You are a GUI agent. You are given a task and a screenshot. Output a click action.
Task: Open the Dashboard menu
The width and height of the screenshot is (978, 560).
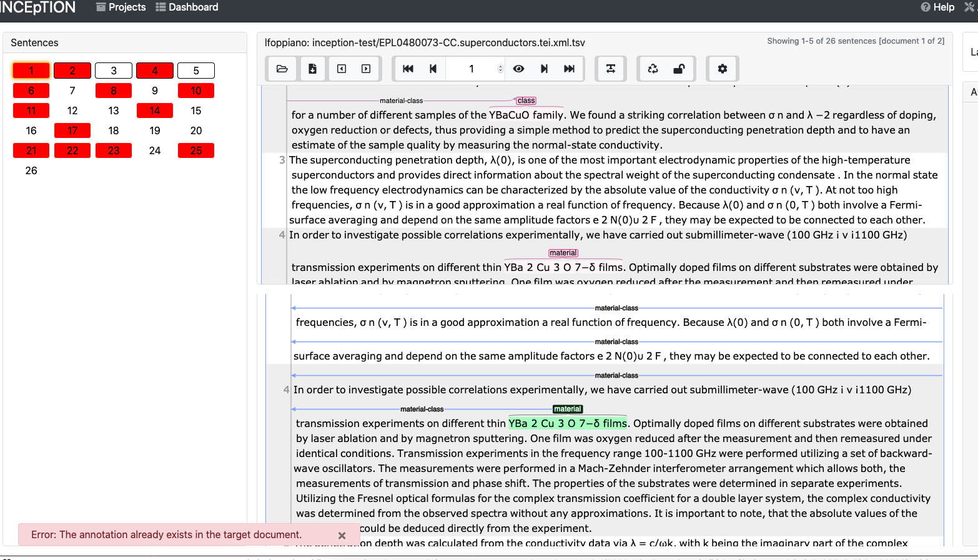(x=187, y=7)
